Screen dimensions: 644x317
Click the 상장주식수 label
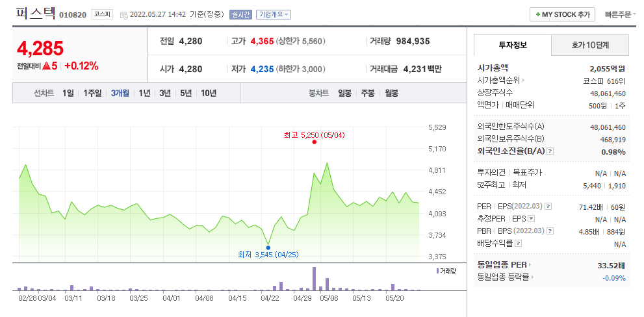pos(495,93)
